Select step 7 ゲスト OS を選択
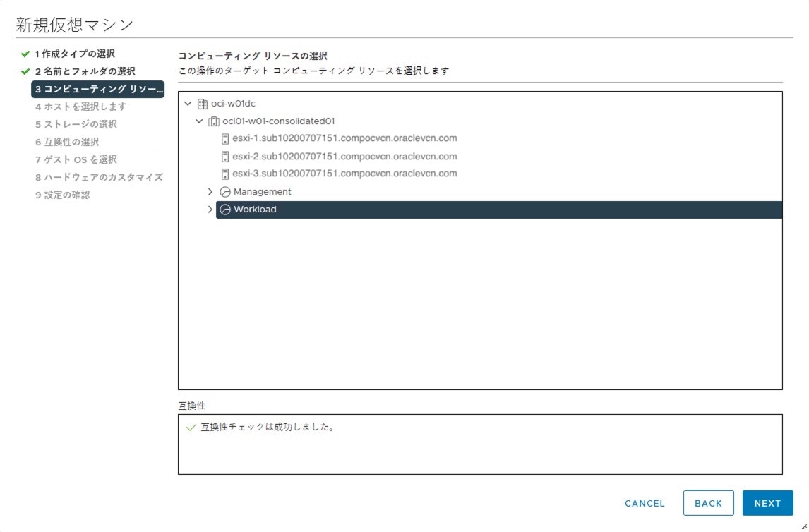This screenshot has height=532, width=809. click(x=76, y=159)
